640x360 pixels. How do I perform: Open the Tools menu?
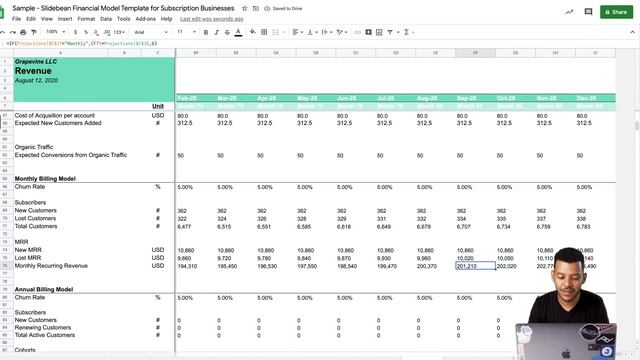(x=123, y=19)
